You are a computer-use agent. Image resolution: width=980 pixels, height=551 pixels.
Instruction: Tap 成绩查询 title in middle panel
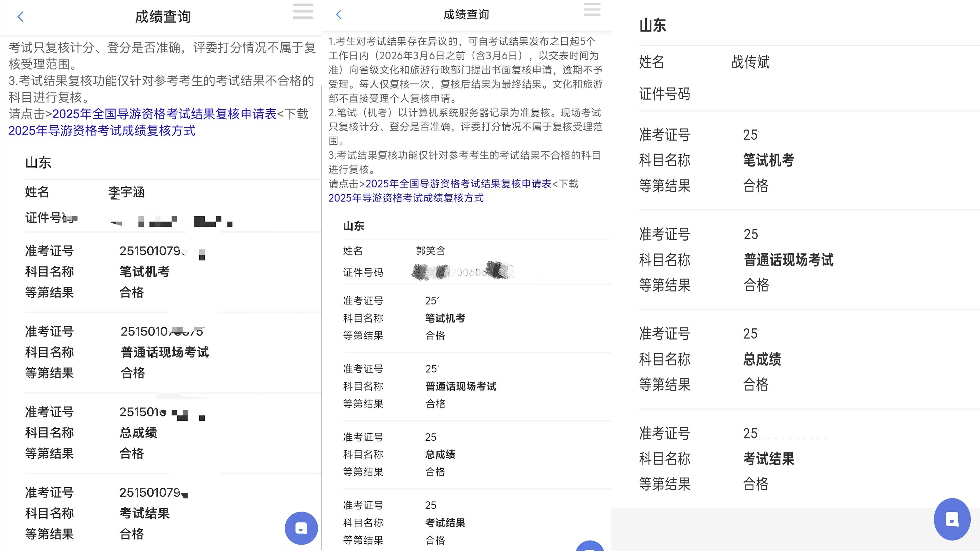point(466,14)
